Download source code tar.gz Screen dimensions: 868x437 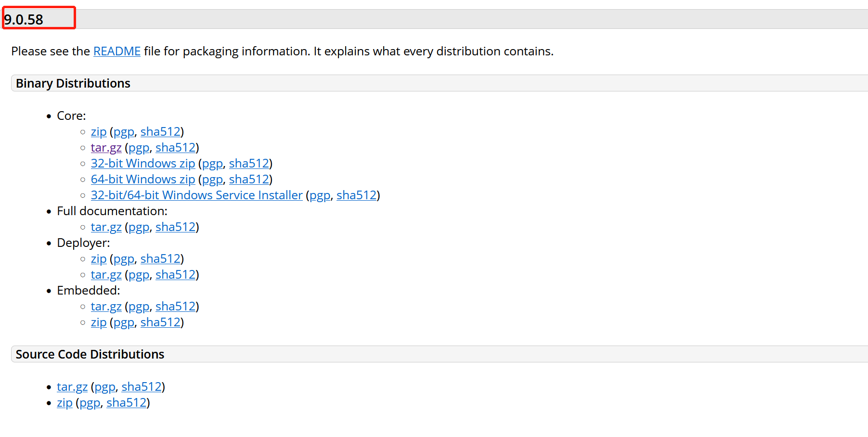pos(72,387)
